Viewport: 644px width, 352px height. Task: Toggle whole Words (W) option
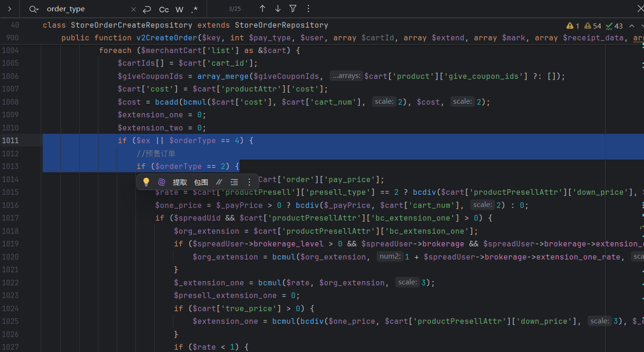click(180, 9)
